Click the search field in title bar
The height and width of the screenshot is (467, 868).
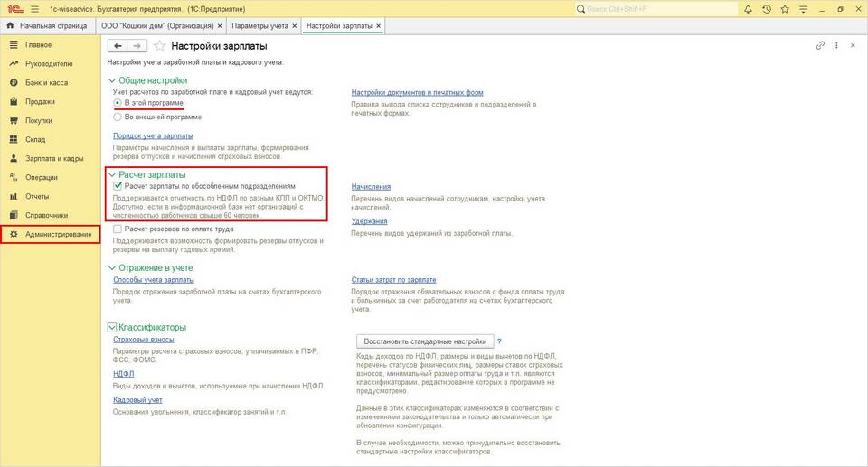(642, 9)
